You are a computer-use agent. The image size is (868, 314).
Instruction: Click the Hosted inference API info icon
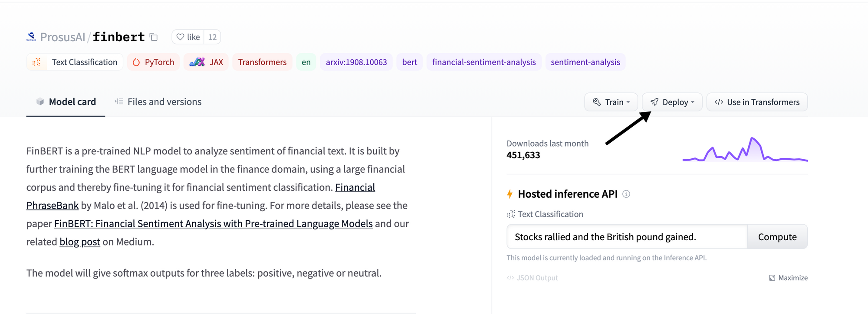coord(626,194)
